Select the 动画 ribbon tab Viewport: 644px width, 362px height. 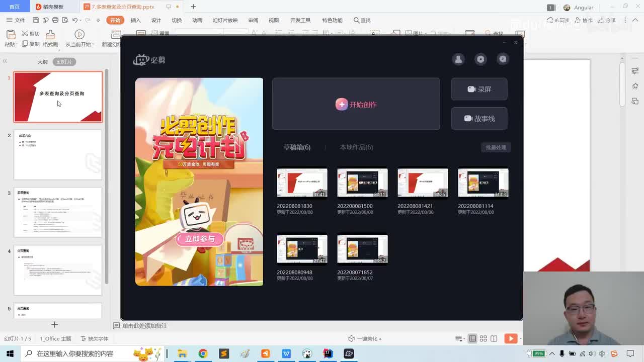coord(197,20)
